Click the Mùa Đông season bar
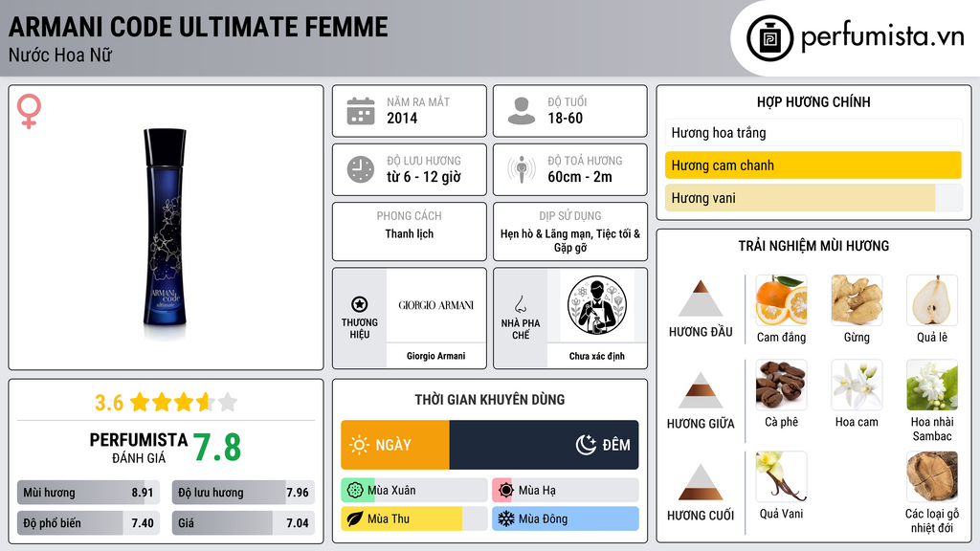 pos(566,519)
